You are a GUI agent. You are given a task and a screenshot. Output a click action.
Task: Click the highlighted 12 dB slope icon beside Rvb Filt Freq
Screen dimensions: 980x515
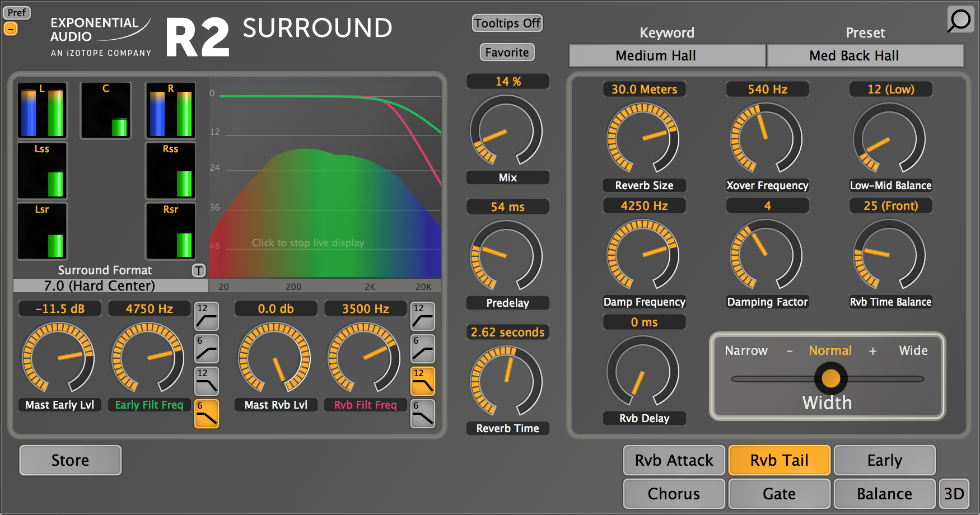click(x=423, y=381)
